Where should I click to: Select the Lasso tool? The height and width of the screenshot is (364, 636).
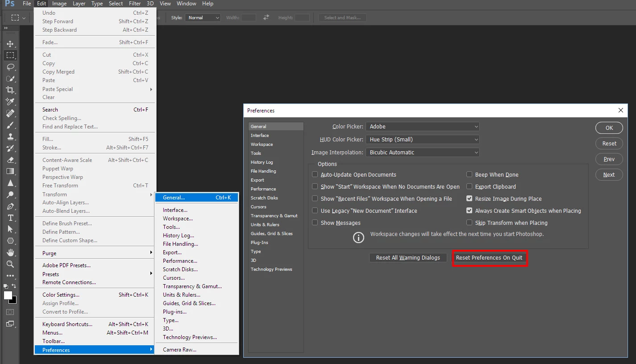click(x=10, y=67)
